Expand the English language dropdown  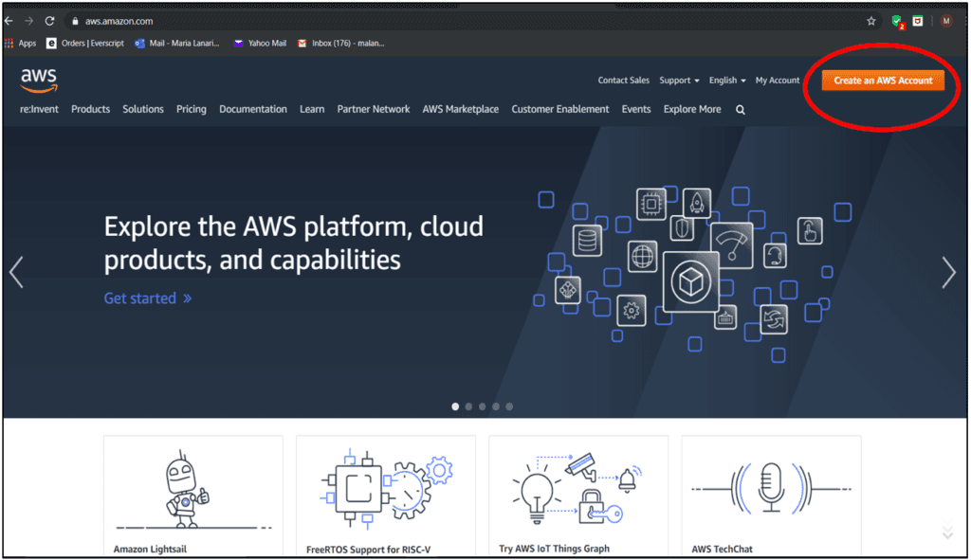point(727,81)
